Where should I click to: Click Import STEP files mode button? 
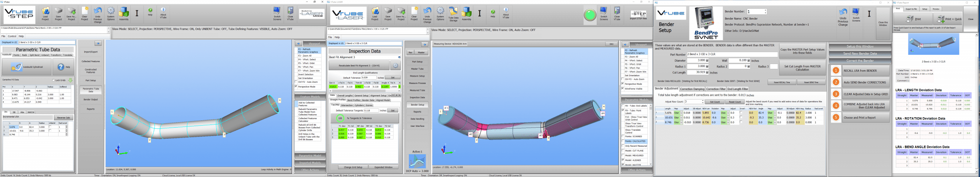pyautogui.click(x=638, y=15)
